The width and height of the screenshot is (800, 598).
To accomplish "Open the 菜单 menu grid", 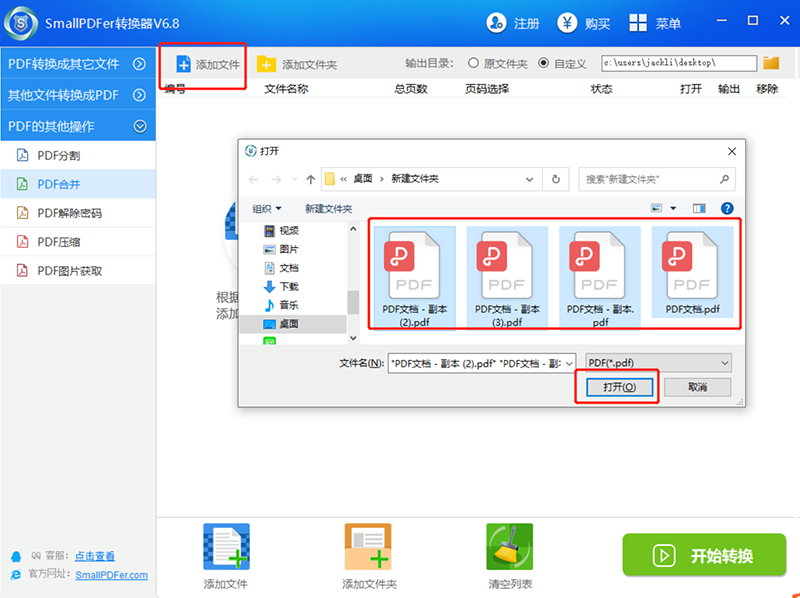I will click(x=655, y=23).
